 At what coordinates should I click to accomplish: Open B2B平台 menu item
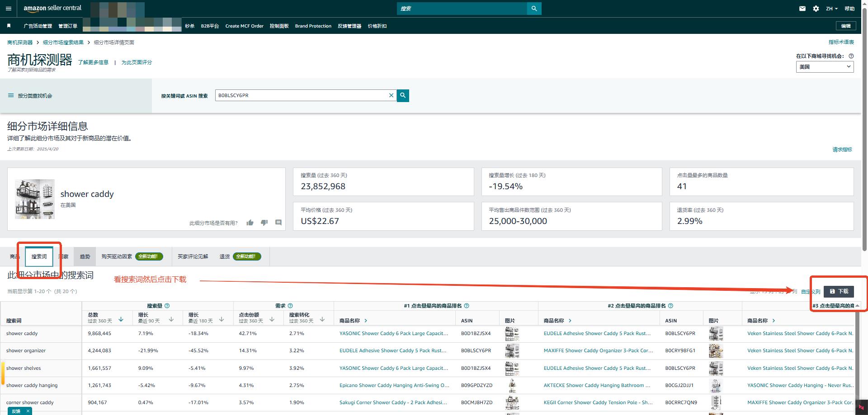[x=210, y=26]
